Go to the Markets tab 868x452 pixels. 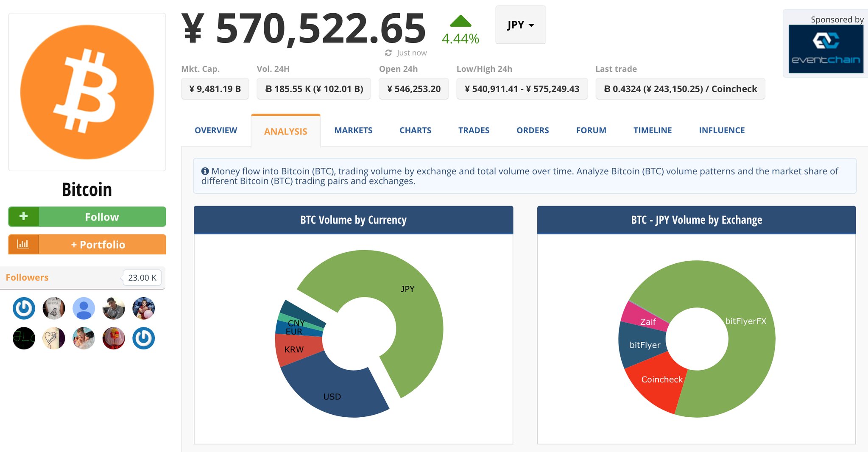click(x=353, y=130)
